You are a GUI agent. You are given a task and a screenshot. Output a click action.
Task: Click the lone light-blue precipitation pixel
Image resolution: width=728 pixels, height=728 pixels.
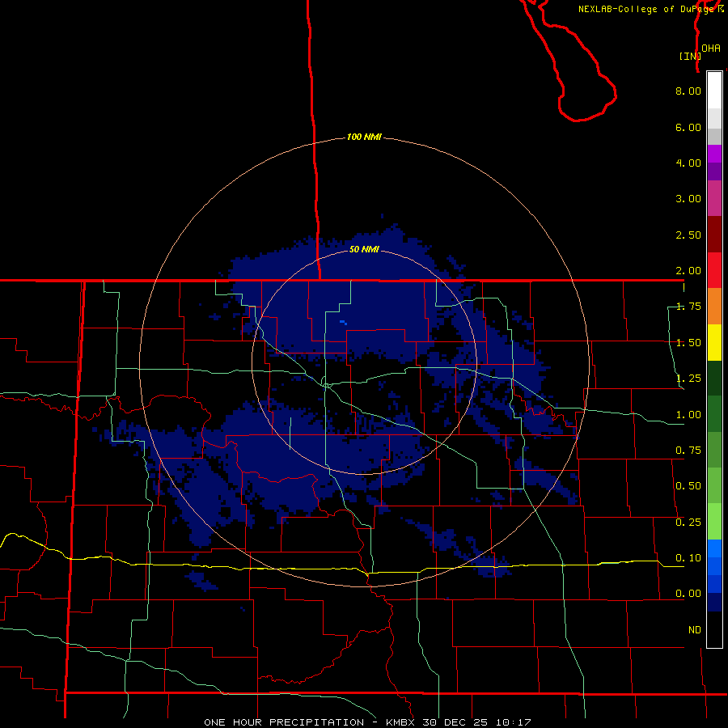pos(343,322)
